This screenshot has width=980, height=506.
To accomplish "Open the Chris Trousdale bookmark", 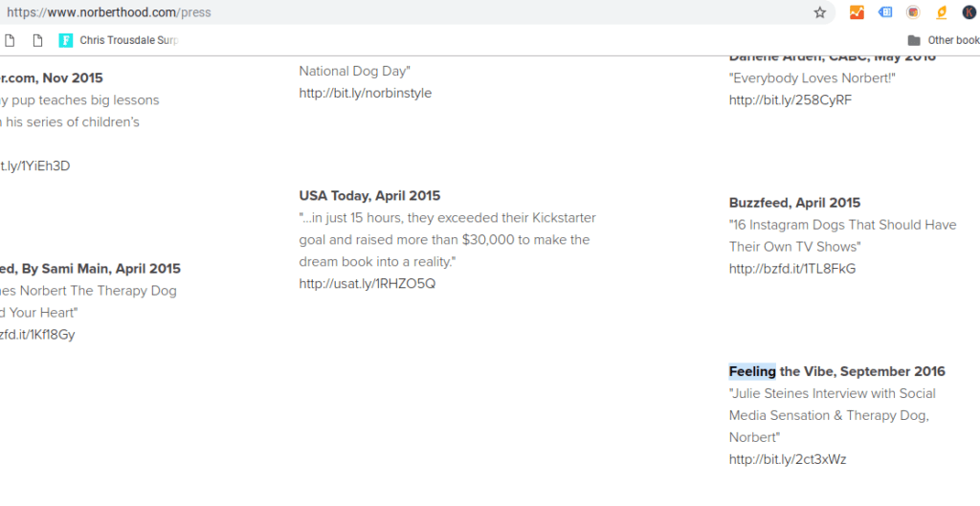I will coord(119,40).
